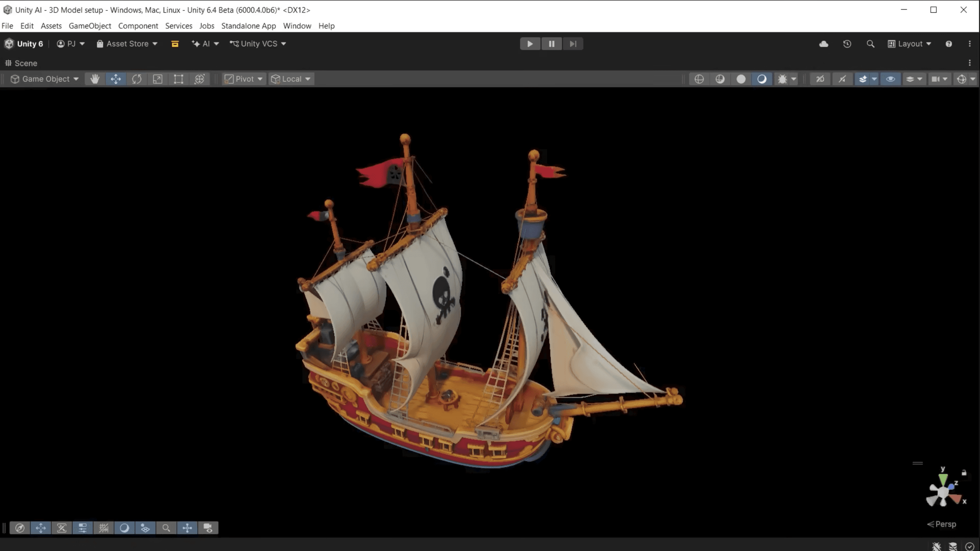Viewport: 980px width, 551px height.
Task: Toggle the sliders settings overlay in bottom bar
Action: [x=83, y=528]
